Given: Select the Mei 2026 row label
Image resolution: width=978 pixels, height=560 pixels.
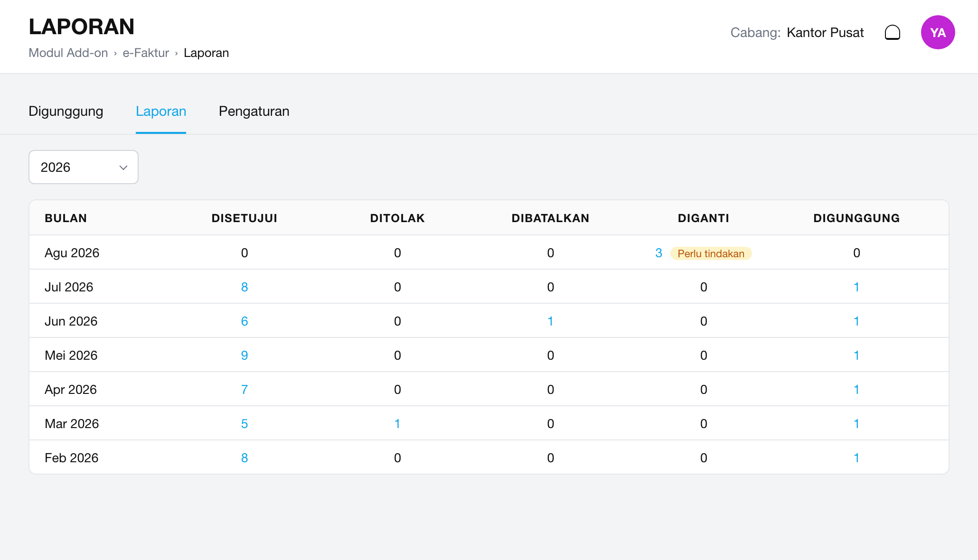Looking at the screenshot, I should (71, 355).
